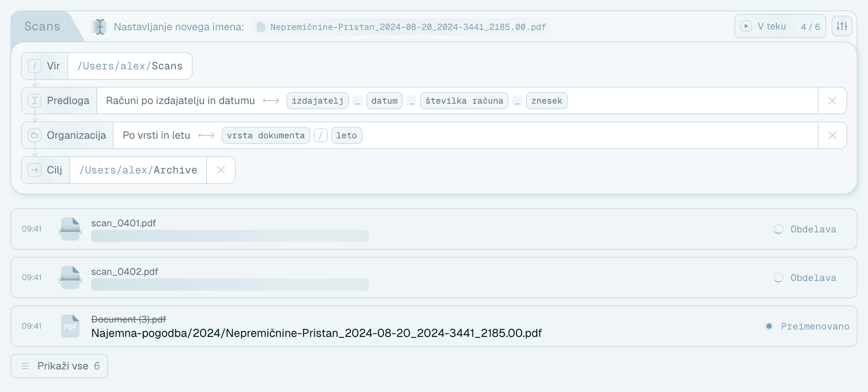Viewport: 868px width, 392px height.
Task: Click the play icon next to V teku
Action: pos(746,26)
